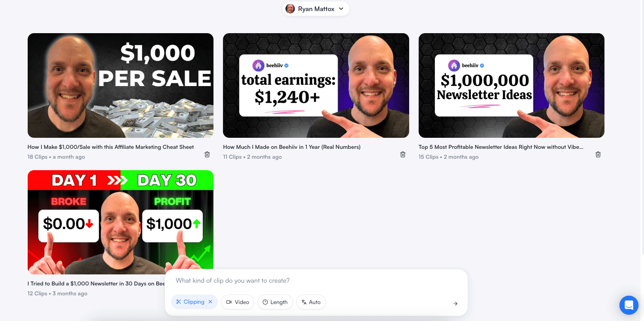Open the $1,000 PER SALE thumbnail

[x=121, y=85]
